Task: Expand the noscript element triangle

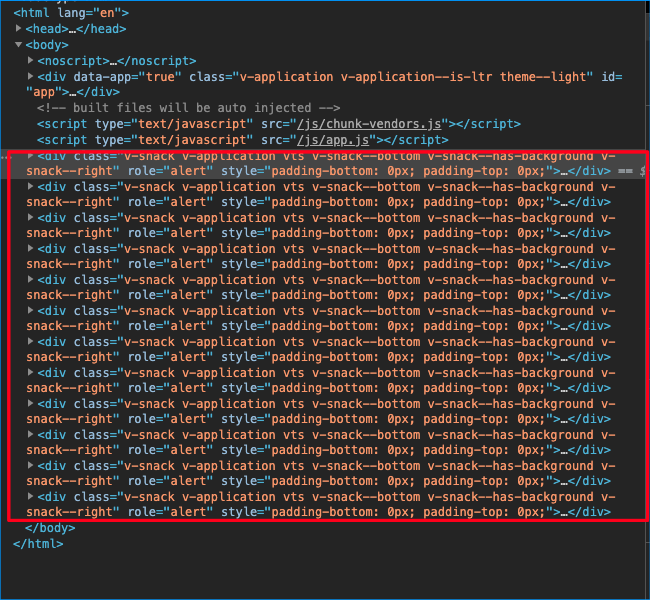Action: [x=30, y=61]
